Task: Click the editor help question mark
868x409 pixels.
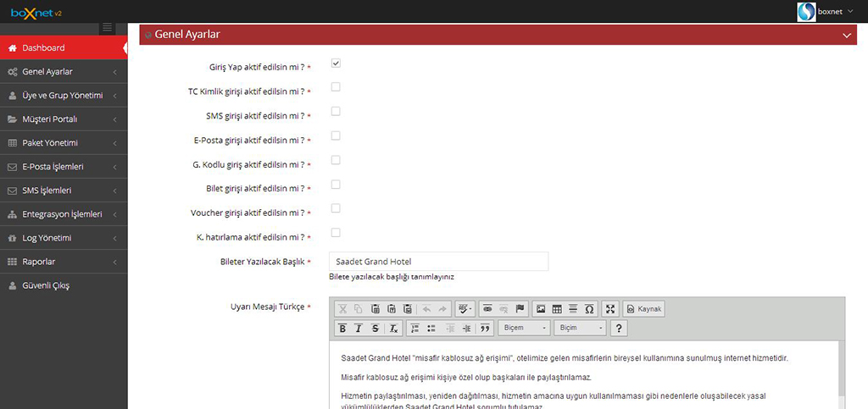Action: (x=618, y=329)
